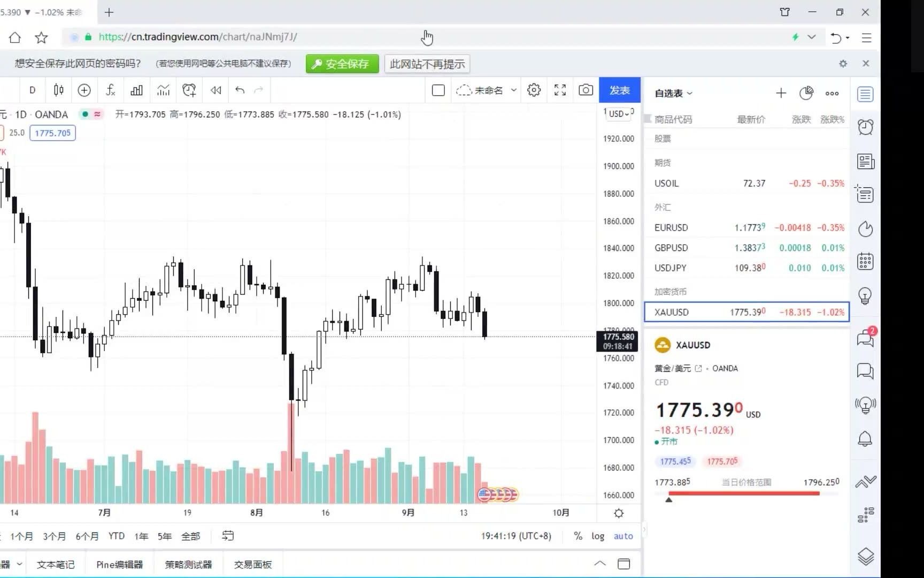Redo the chart action

(x=259, y=90)
